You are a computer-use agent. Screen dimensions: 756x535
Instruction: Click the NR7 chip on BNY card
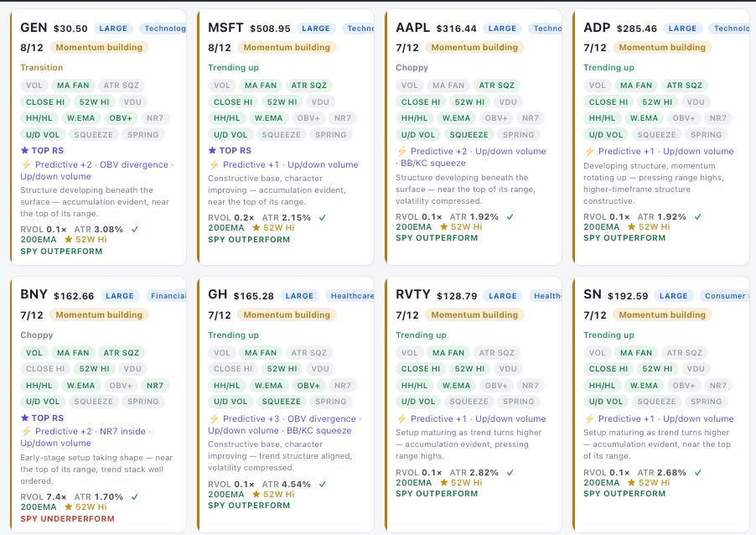click(x=155, y=386)
